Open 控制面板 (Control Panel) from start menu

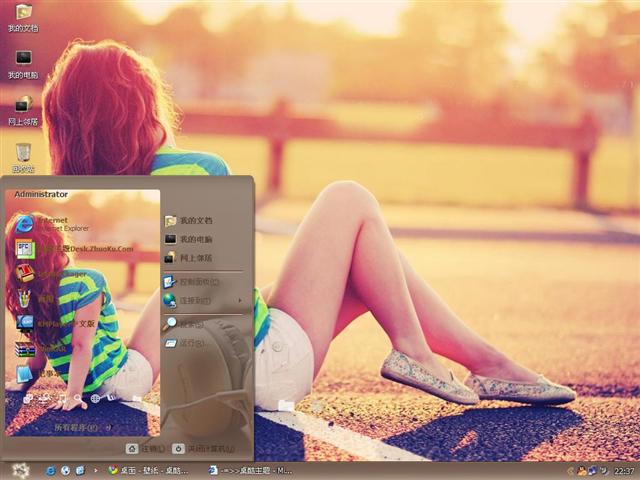[x=195, y=281]
